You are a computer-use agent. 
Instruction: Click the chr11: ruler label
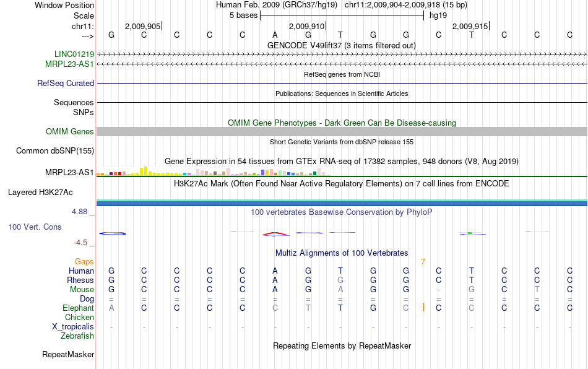pos(82,26)
